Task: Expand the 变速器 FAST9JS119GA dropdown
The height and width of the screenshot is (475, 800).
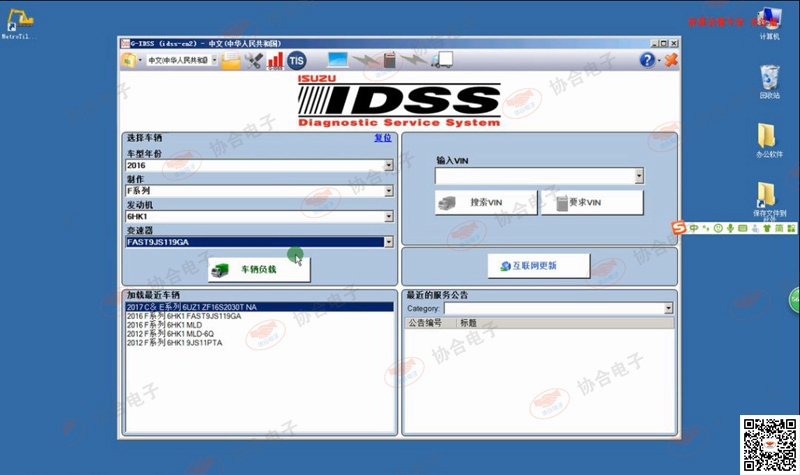Action: [x=389, y=242]
